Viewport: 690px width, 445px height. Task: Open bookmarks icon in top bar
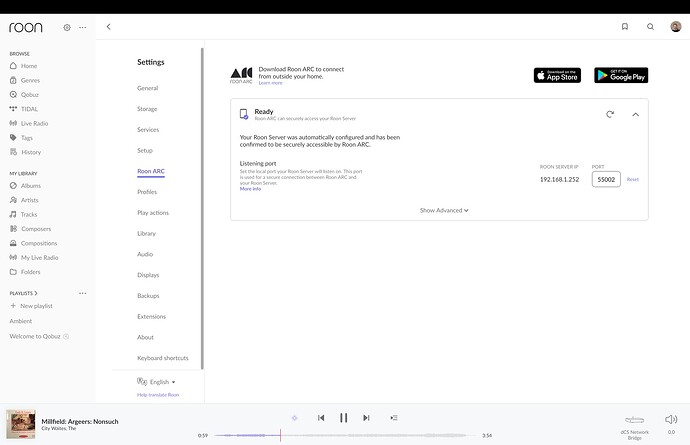pyautogui.click(x=625, y=27)
